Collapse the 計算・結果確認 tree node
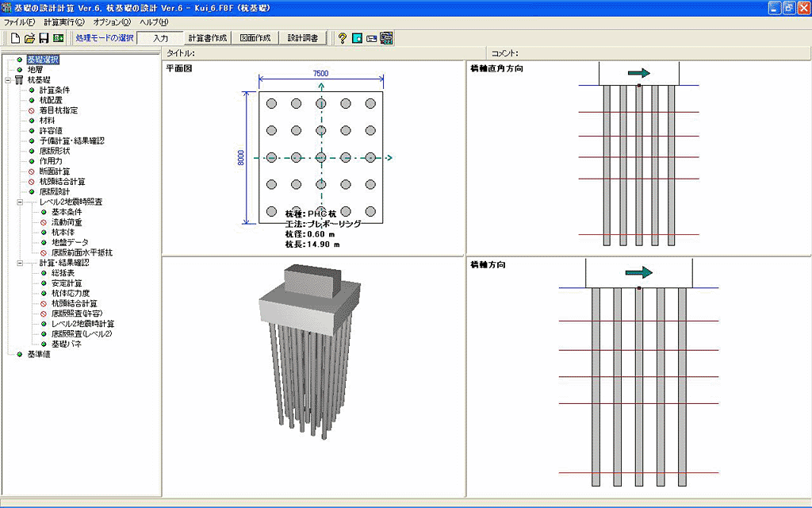This screenshot has width=812, height=508. [x=20, y=263]
